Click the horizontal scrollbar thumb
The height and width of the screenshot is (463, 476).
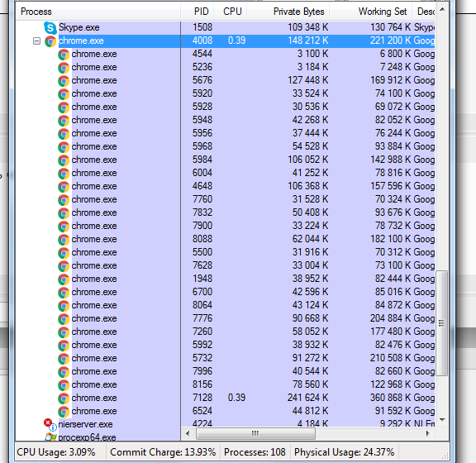(255, 433)
